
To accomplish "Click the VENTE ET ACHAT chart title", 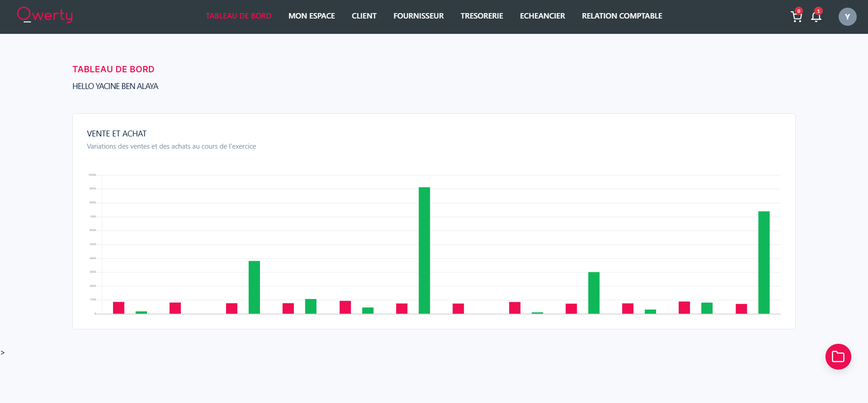I will [x=117, y=134].
